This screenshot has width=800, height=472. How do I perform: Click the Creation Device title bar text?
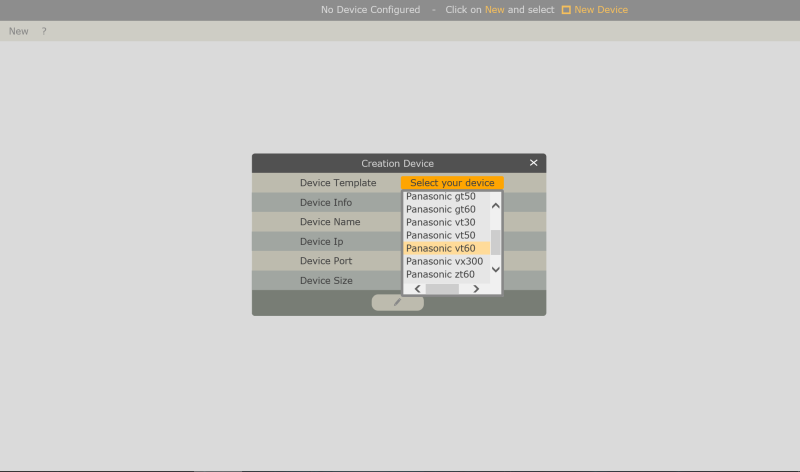click(397, 163)
